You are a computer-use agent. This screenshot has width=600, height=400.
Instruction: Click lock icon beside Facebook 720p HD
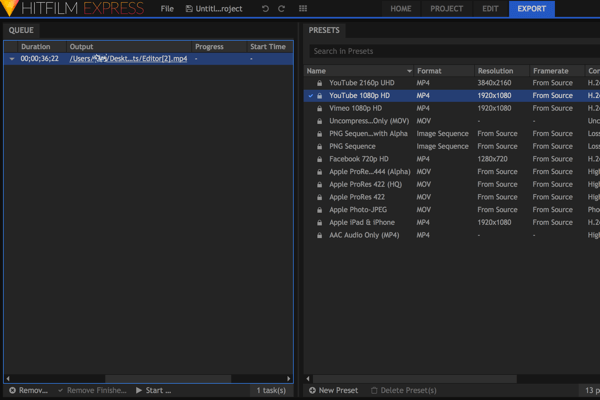319,159
